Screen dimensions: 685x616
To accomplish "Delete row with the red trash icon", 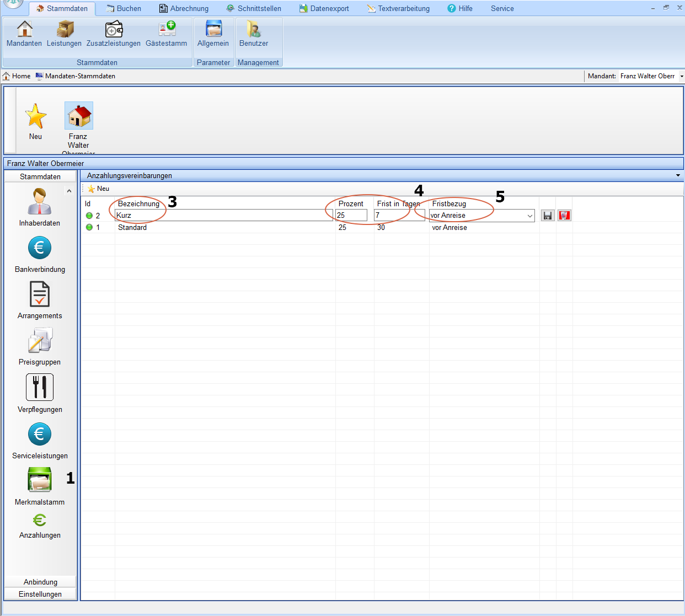I will pos(564,216).
